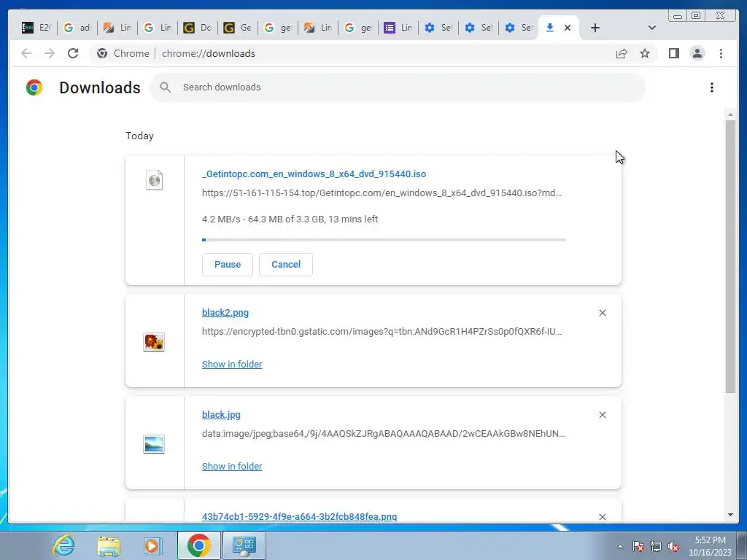This screenshot has height=560, width=747.
Task: Click the black.jpg file thumbnail icon
Action: [154, 444]
